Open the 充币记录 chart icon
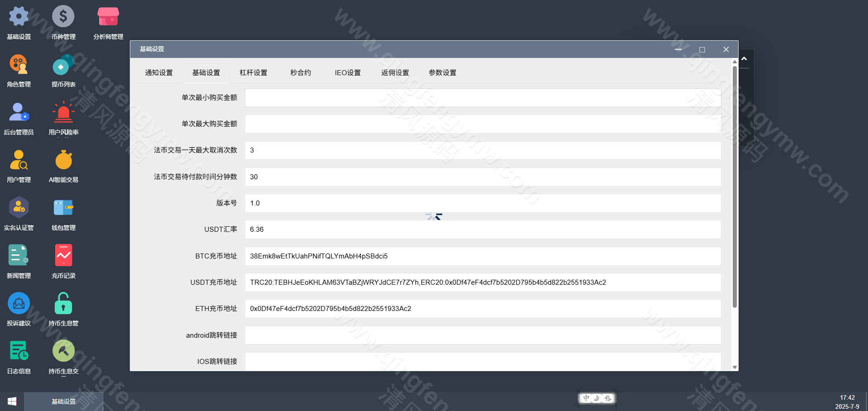The height and width of the screenshot is (411, 868). [63, 256]
